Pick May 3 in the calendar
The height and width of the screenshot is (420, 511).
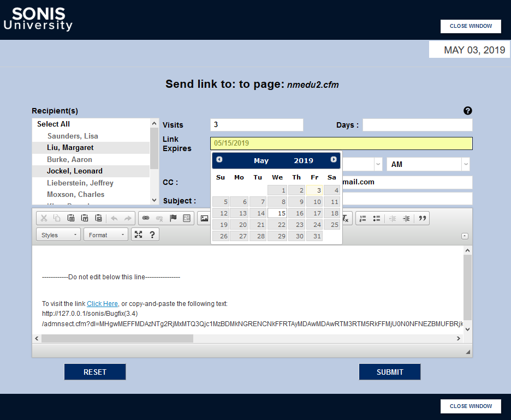point(314,190)
